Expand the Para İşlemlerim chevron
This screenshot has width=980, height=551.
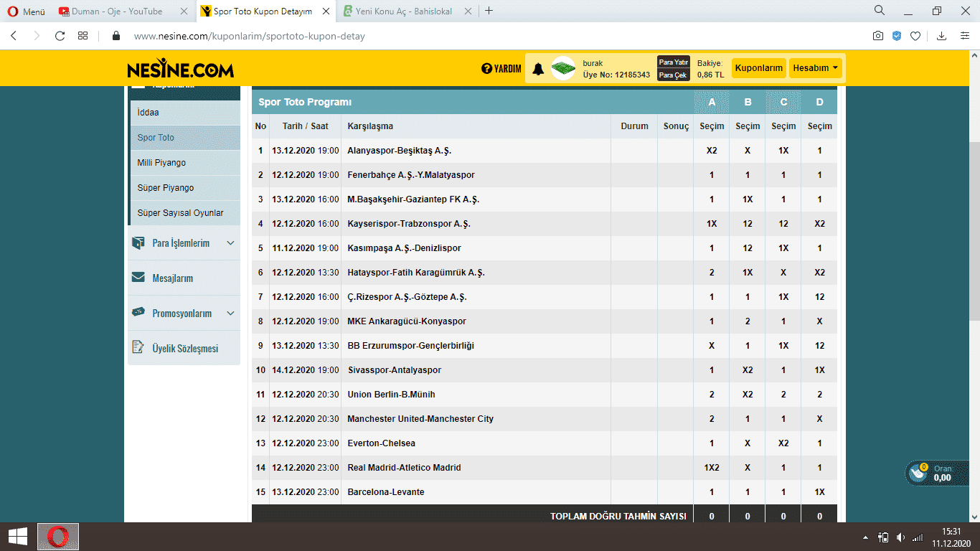230,243
